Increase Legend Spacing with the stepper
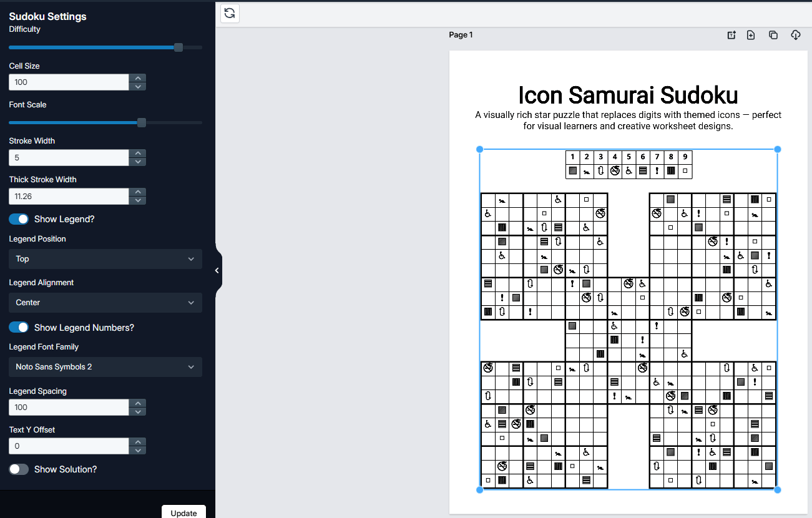Image resolution: width=812 pixels, height=518 pixels. 137,403
